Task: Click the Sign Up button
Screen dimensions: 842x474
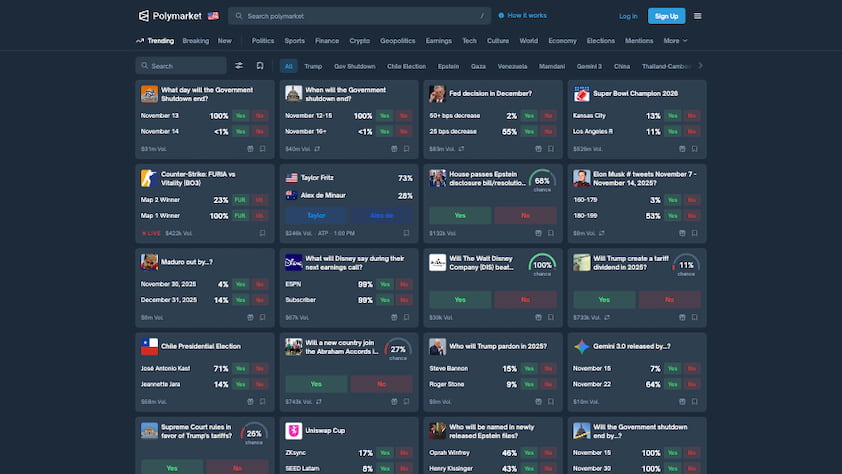Action: click(666, 16)
